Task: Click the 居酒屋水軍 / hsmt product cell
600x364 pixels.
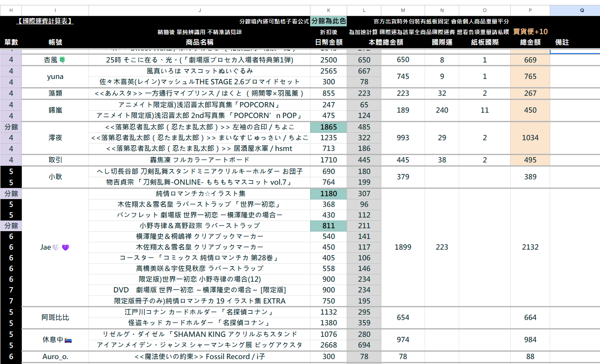Action: coord(200,148)
